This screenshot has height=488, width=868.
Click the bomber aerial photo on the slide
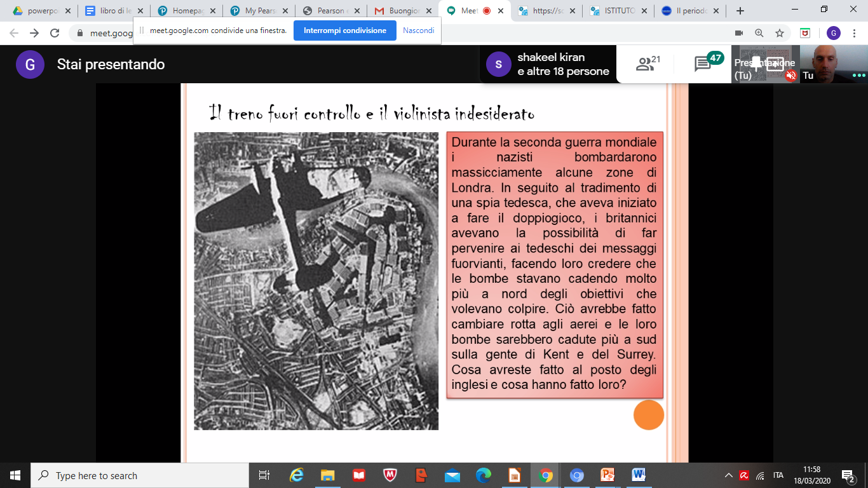coord(316,281)
